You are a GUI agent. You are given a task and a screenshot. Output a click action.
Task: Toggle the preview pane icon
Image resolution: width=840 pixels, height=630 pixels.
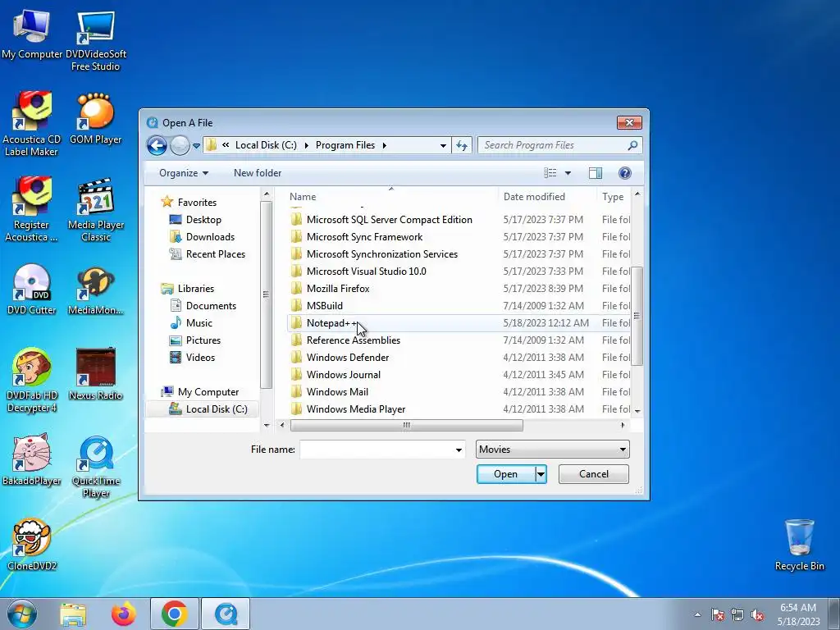pyautogui.click(x=596, y=173)
